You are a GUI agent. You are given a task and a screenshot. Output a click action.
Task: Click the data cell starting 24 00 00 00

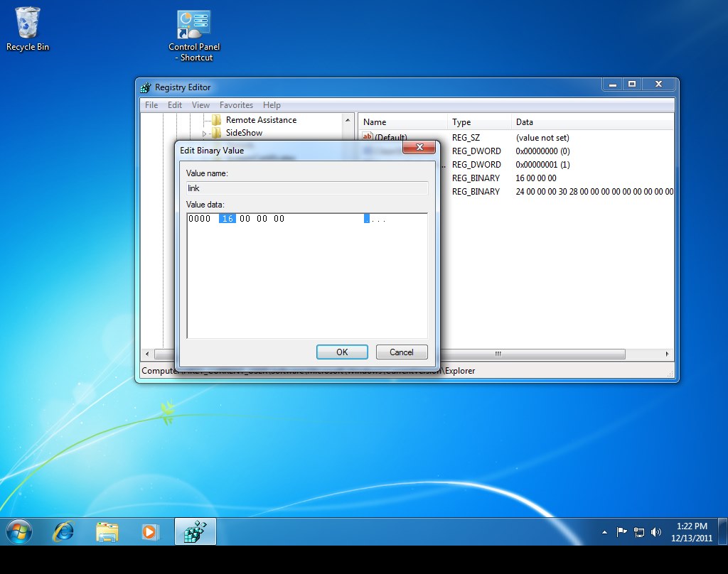594,192
